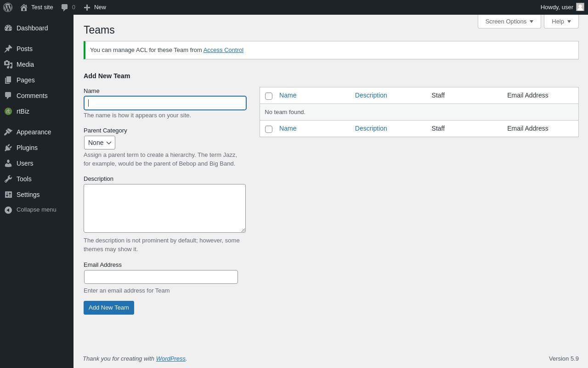Follow the Access Control link

pos(223,50)
